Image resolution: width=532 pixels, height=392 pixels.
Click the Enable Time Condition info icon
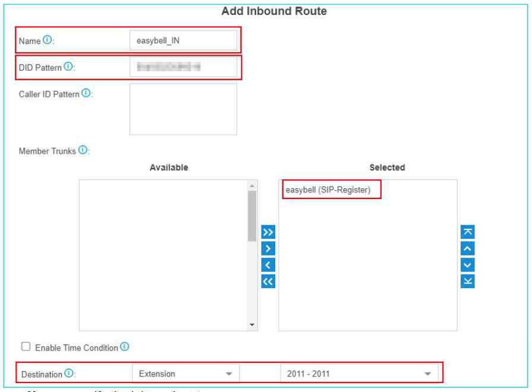coord(124,347)
